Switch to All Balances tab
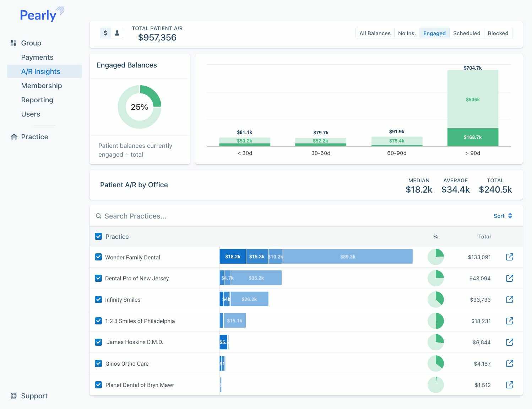532x409 pixels. [375, 33]
